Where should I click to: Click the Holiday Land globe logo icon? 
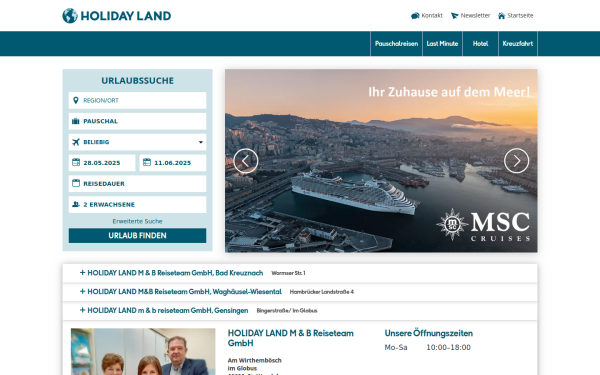pyautogui.click(x=70, y=16)
